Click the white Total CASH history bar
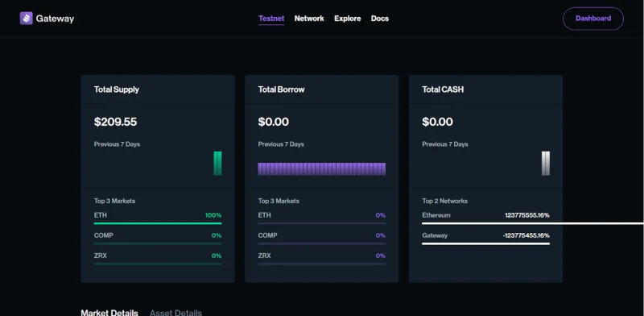 [x=546, y=164]
